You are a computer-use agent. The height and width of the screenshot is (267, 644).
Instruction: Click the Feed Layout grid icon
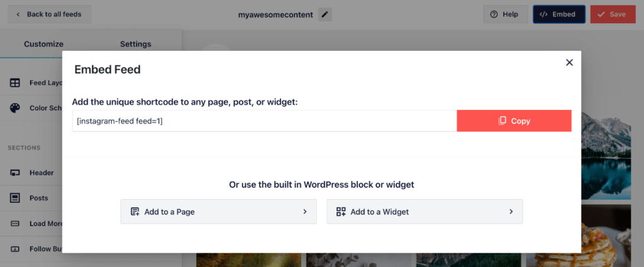tap(15, 83)
